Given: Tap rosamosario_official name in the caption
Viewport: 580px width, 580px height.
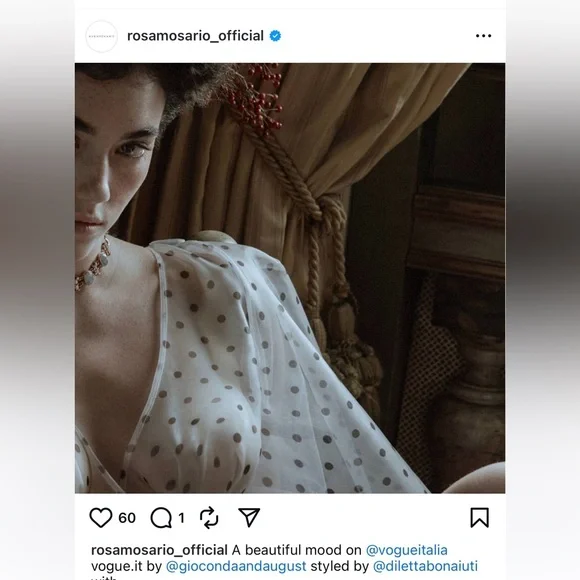Looking at the screenshot, I should pyautogui.click(x=159, y=550).
